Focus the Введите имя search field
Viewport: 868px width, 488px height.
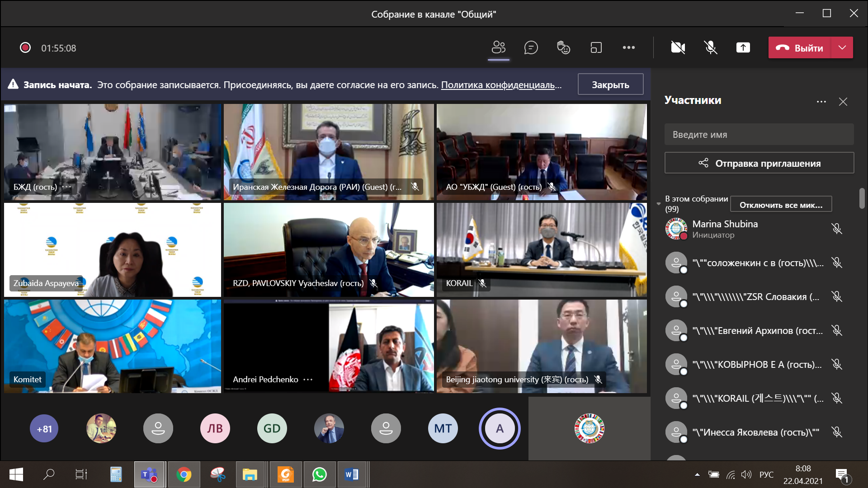[x=759, y=134]
